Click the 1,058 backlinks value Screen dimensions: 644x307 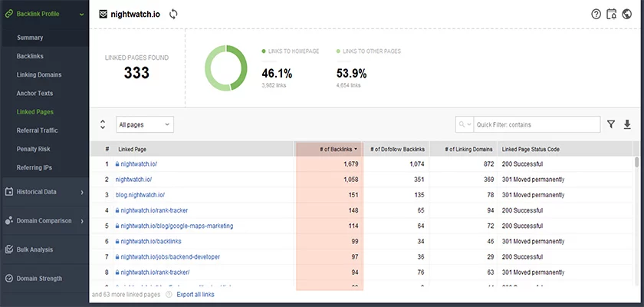pos(351,180)
